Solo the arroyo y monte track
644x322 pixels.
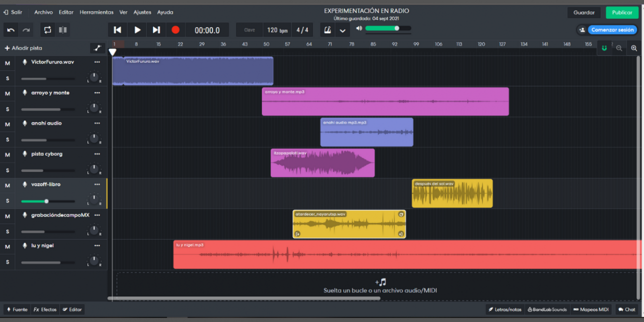point(7,109)
